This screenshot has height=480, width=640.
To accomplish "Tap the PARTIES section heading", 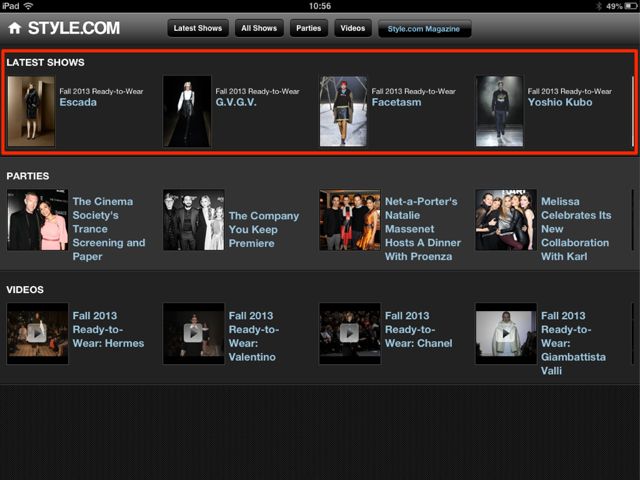I will (28, 176).
